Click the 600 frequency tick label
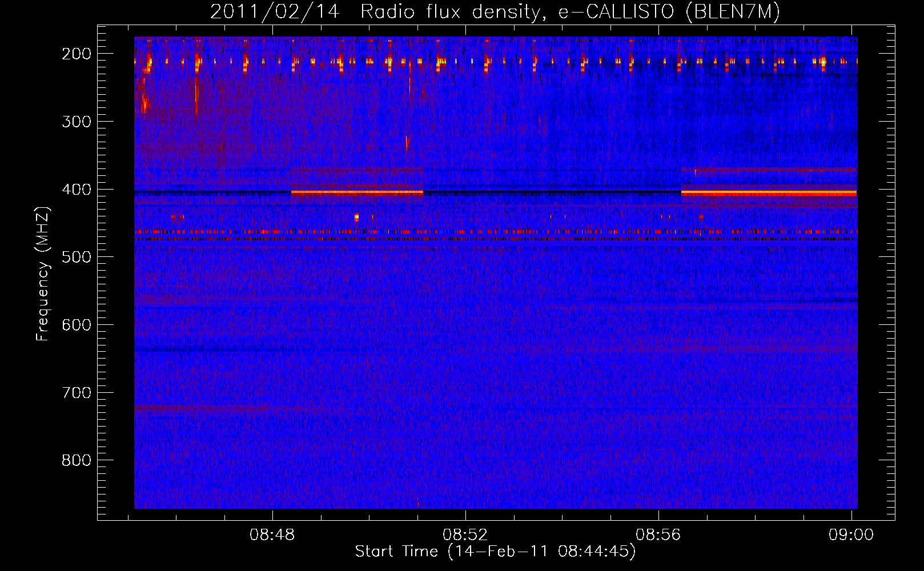The image size is (924, 571). click(77, 325)
